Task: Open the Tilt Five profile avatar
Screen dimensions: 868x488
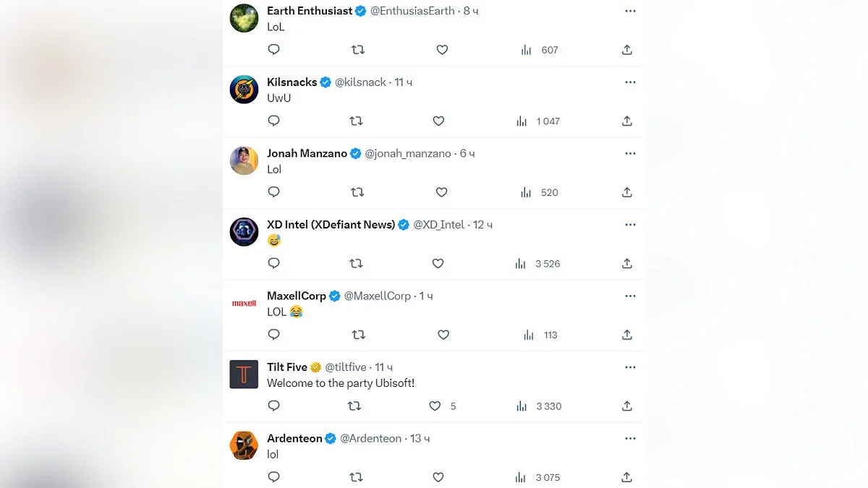Action: point(244,374)
